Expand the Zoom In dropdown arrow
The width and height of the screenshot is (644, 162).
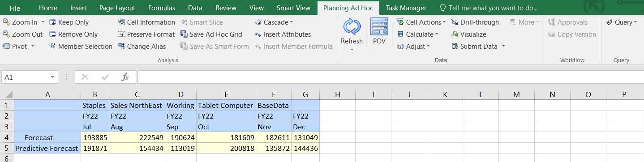tap(43, 22)
